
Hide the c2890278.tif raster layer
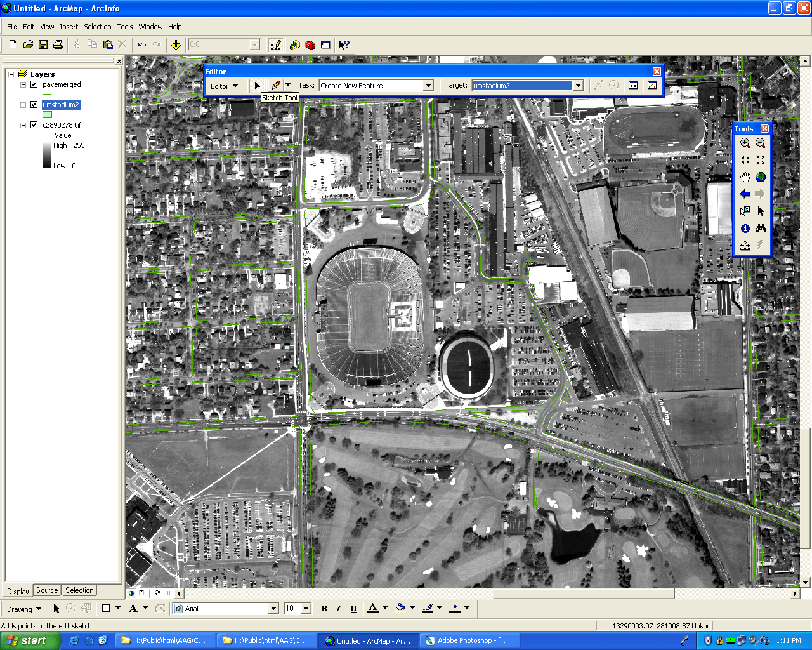[34, 125]
